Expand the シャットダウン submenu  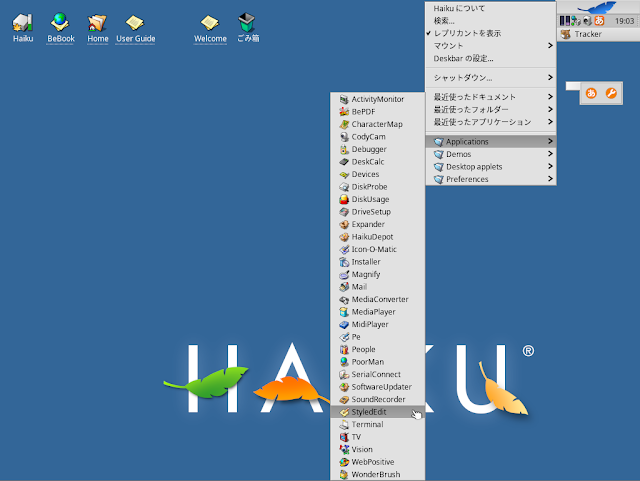(x=491, y=78)
